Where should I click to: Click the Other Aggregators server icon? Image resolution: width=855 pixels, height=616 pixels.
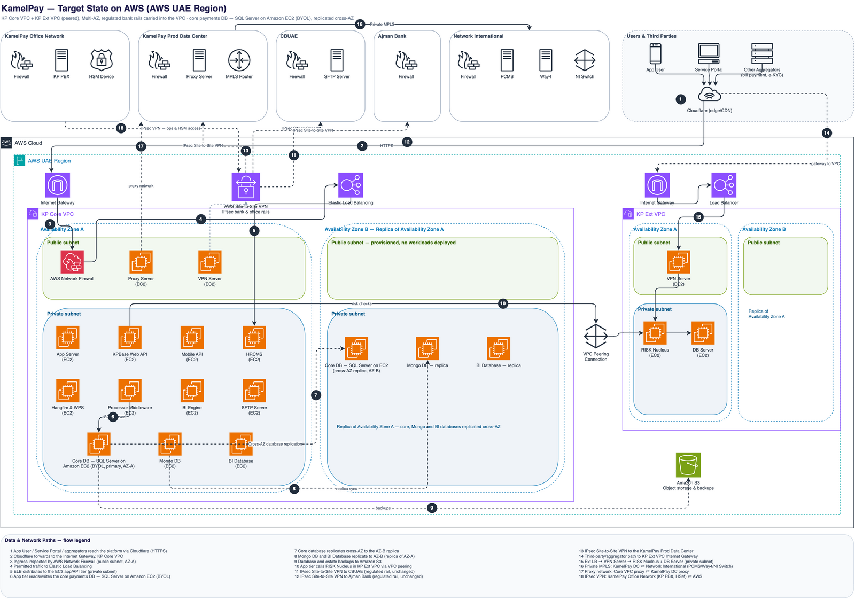pos(762,53)
